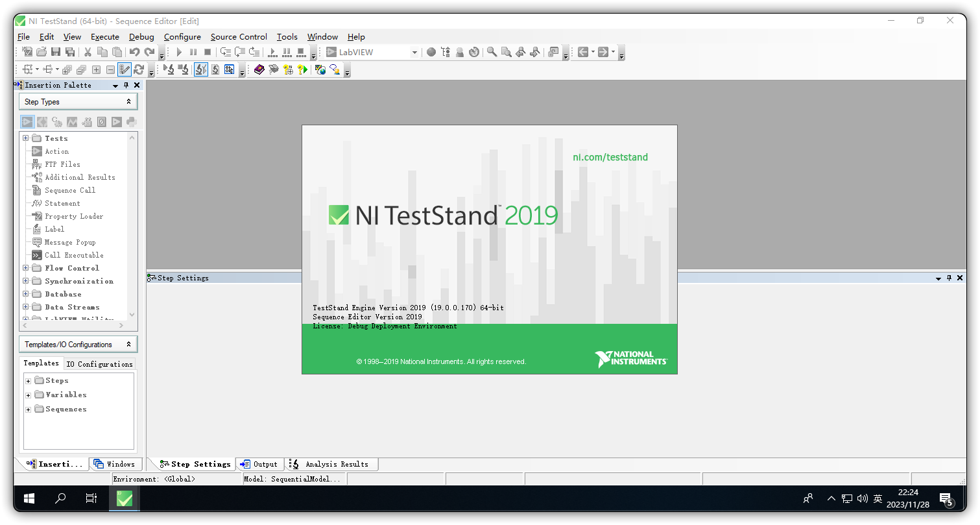Expand the Flow Control folder
This screenshot has height=525, width=980.
coord(26,267)
